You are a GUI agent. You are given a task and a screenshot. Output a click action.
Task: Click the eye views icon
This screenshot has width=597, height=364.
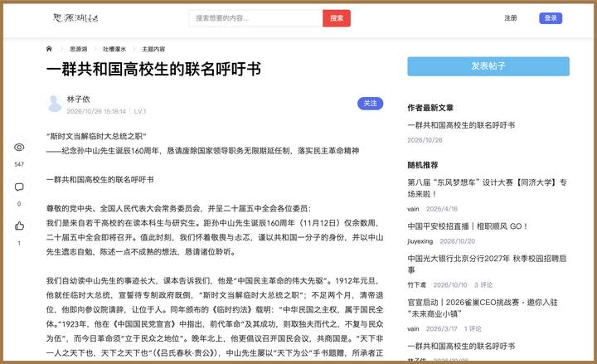19,148
